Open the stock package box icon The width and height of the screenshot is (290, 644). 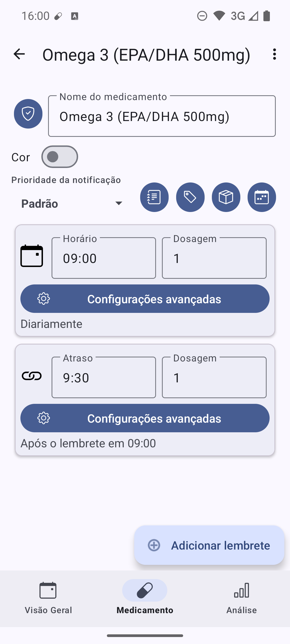tap(226, 197)
